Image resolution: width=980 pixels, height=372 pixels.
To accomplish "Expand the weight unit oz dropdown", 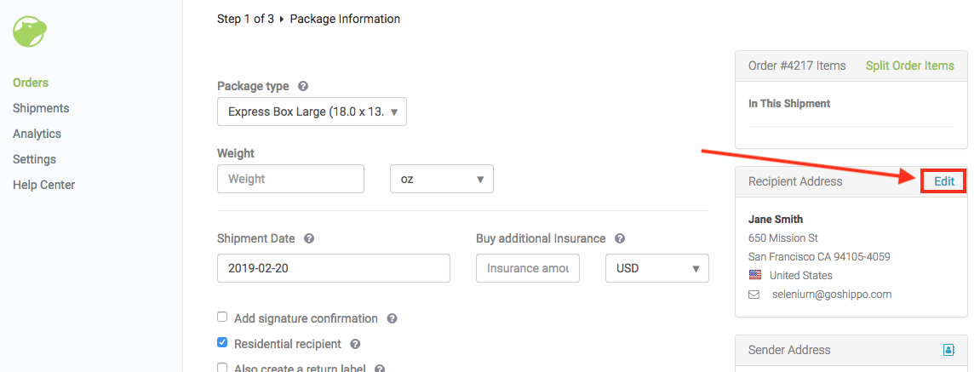I will coord(442,179).
